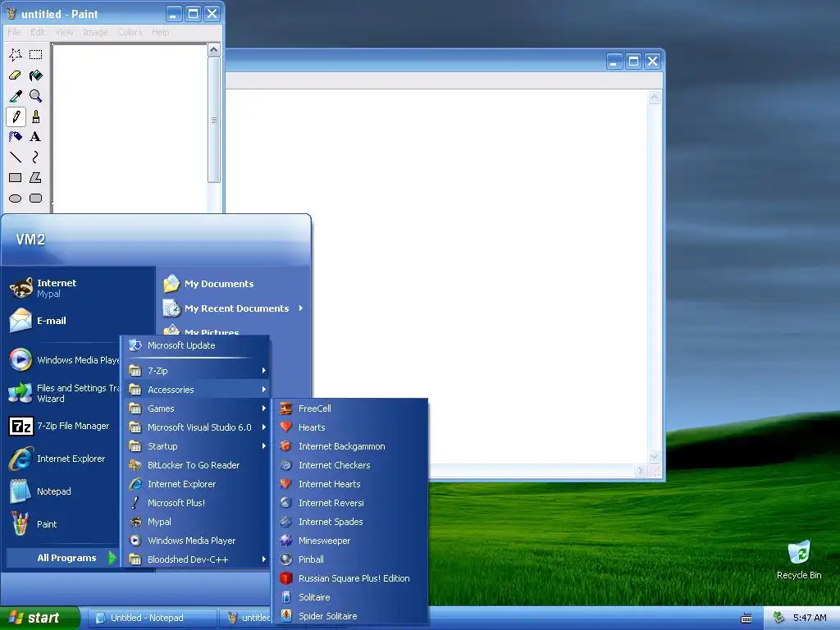Click the Start button

tap(39, 618)
